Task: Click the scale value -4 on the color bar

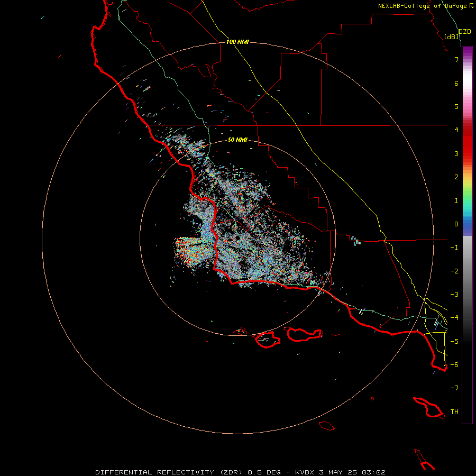Action: pyautogui.click(x=454, y=317)
